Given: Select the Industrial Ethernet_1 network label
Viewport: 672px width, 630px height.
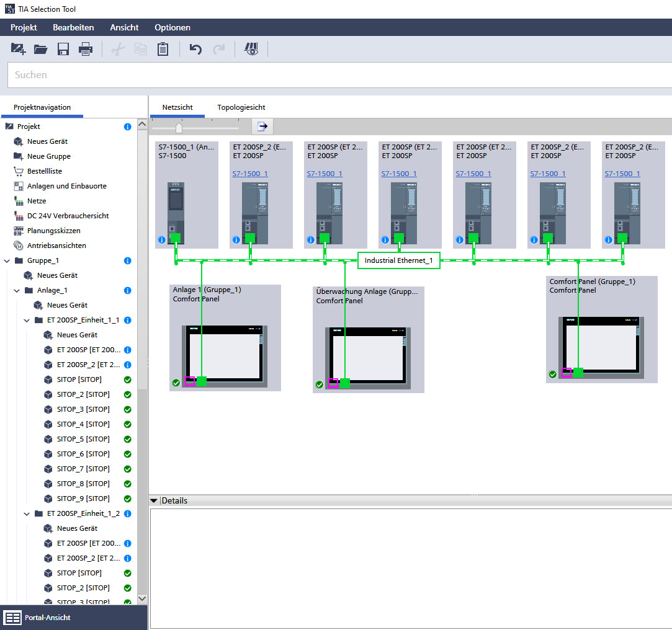Looking at the screenshot, I should pyautogui.click(x=398, y=260).
